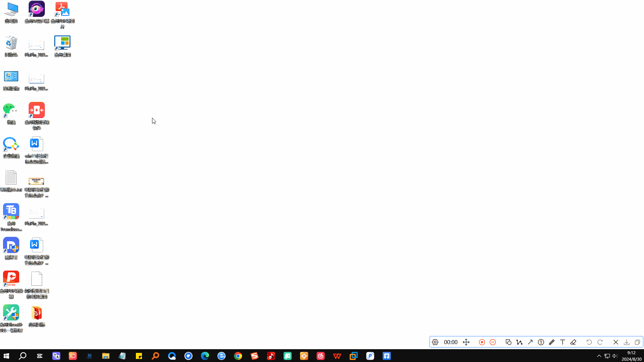This screenshot has height=362, width=644.
Task: Click the move handle on the recording toolbar
Action: (466, 342)
